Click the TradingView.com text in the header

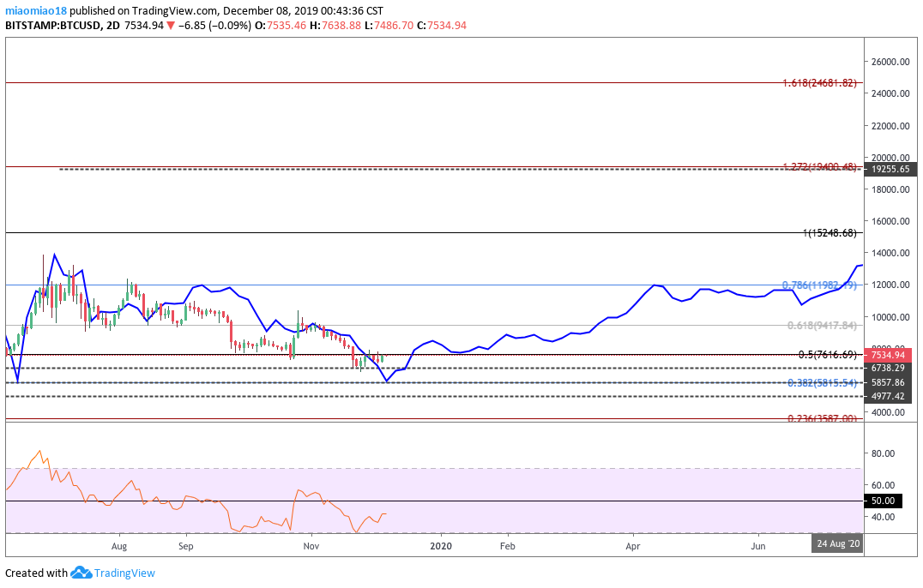pos(176,10)
